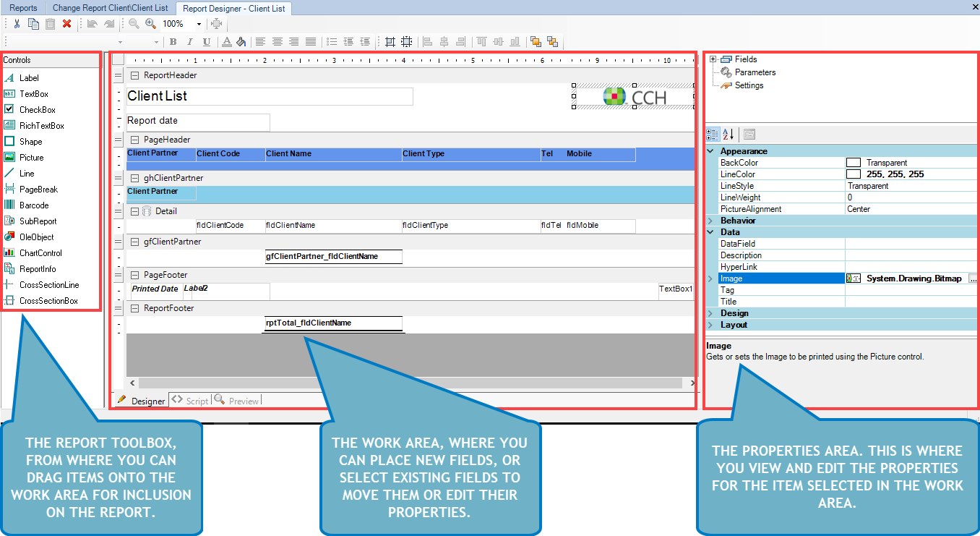Click the fill color paint bucket
Screen dimensions: 980x536
coord(241,42)
